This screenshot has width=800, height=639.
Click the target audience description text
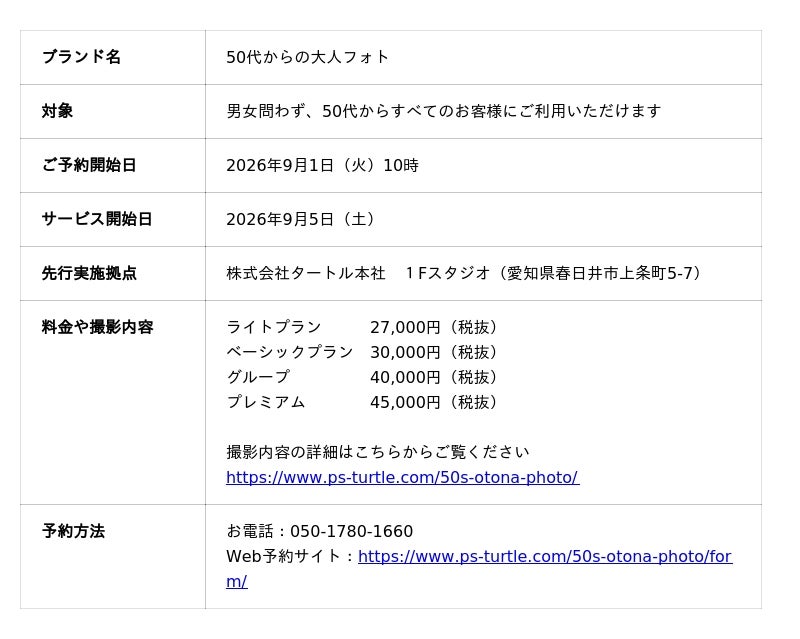(444, 111)
